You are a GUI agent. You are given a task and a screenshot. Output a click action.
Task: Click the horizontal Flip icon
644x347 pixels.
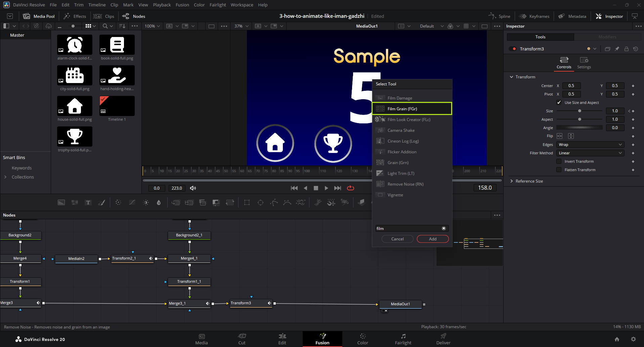559,136
